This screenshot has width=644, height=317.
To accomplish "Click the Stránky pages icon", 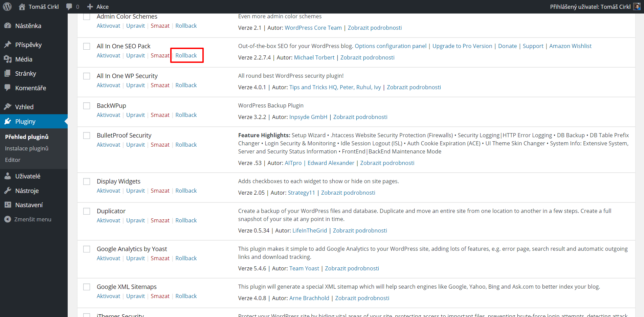I will click(x=7, y=73).
